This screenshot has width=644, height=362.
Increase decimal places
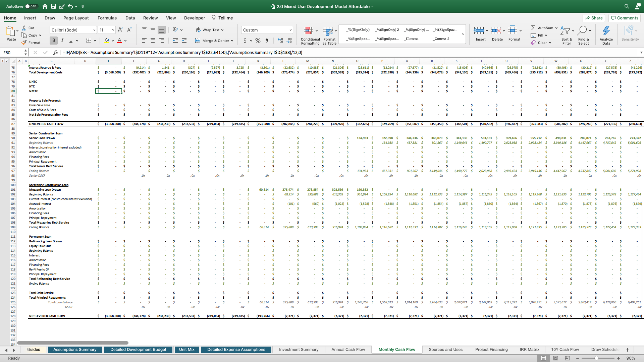pos(280,41)
